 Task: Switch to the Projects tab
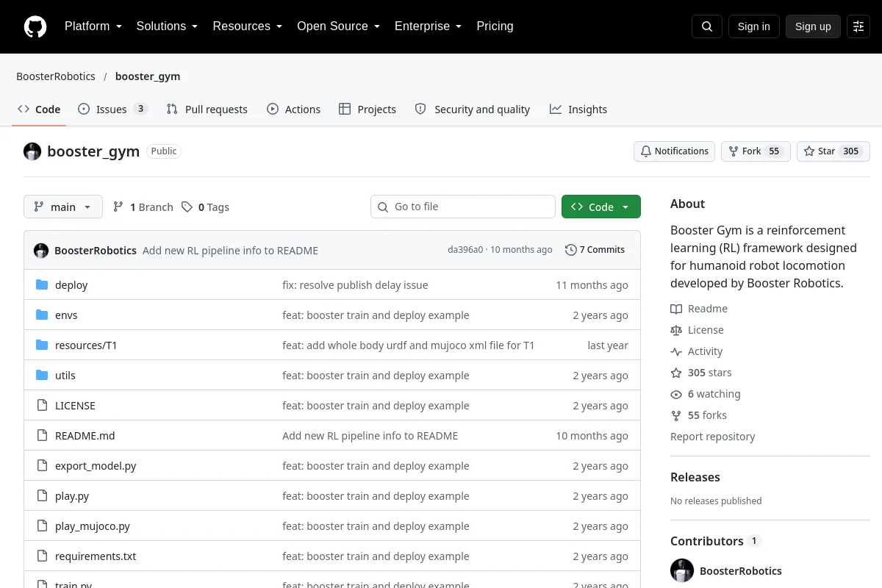click(367, 110)
